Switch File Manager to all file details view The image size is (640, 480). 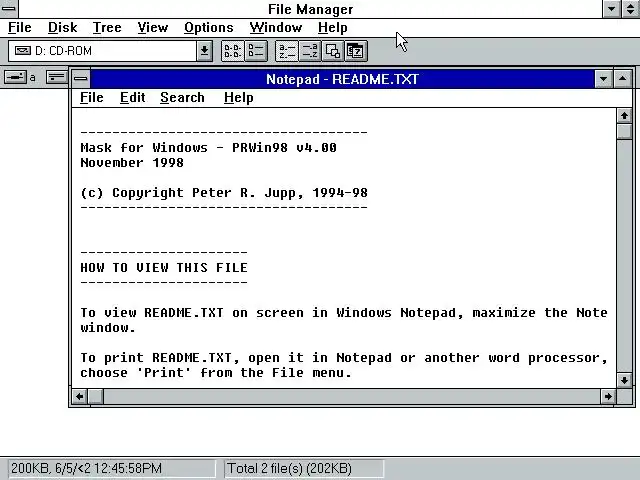click(x=256, y=51)
